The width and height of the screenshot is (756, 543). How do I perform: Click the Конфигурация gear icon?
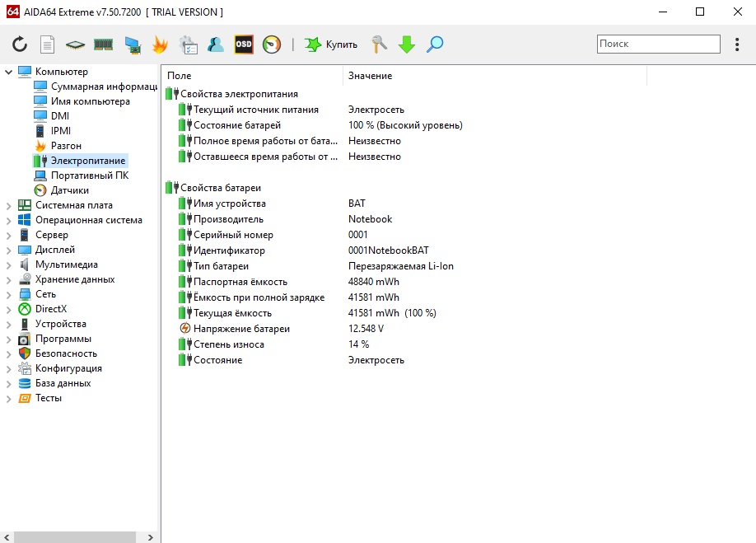pyautogui.click(x=25, y=368)
